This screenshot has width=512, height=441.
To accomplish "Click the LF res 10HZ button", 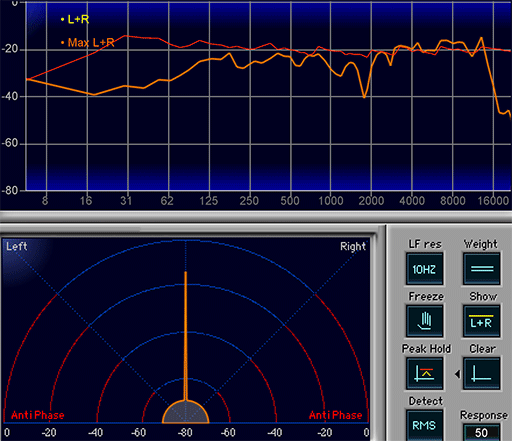I will pyautogui.click(x=424, y=269).
